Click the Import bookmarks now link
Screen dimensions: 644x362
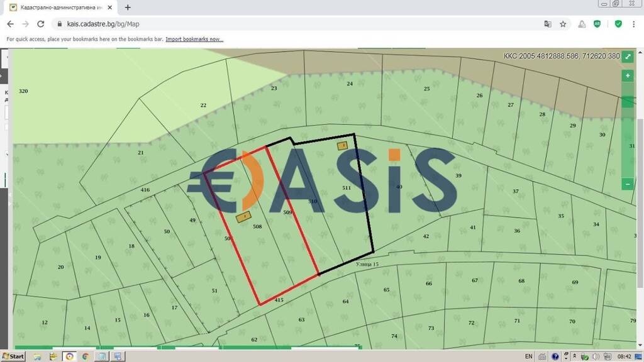[194, 39]
